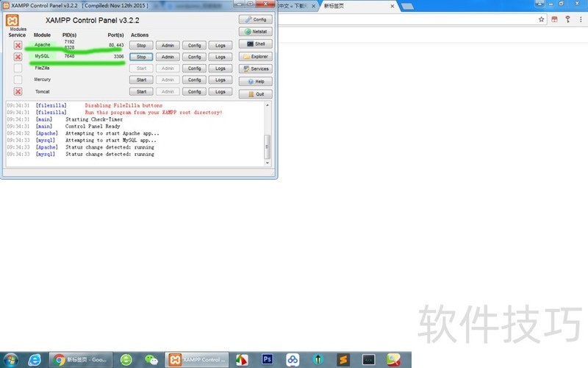The width and height of the screenshot is (588, 368).
Task: Stop the Apache module
Action: [141, 46]
